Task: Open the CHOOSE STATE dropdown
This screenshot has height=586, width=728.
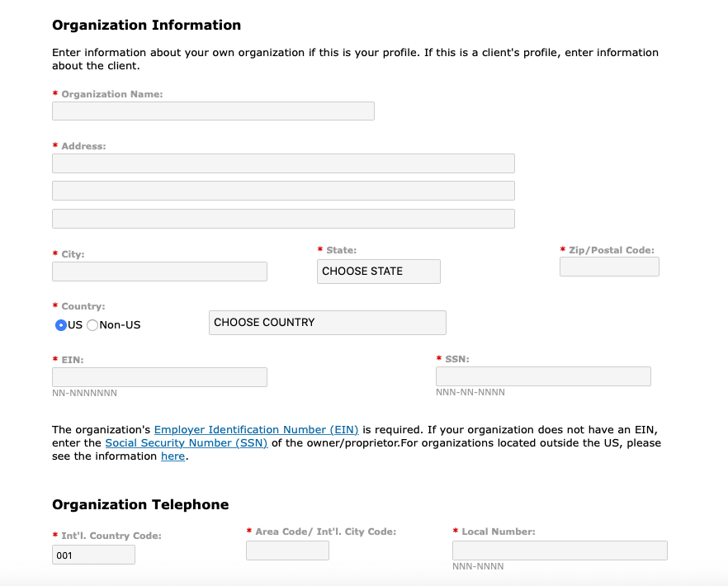Action: coord(378,271)
